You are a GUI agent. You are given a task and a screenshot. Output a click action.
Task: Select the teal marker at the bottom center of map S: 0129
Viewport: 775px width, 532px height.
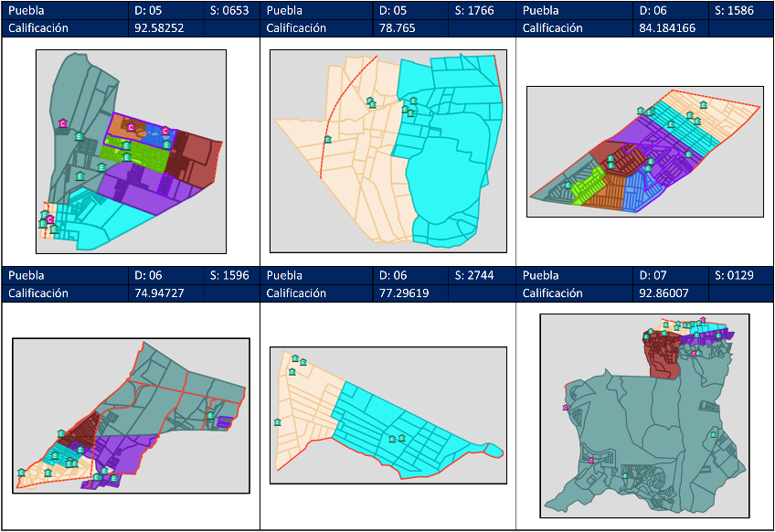(624, 475)
